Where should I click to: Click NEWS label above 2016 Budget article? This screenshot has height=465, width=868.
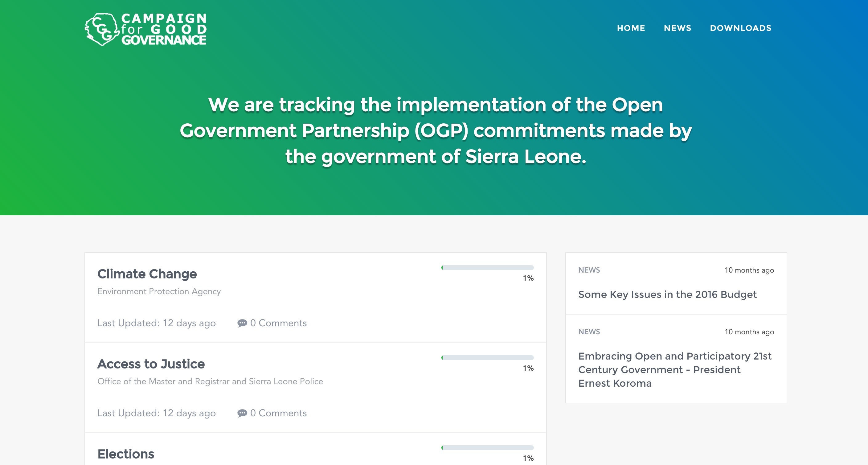[x=589, y=270]
